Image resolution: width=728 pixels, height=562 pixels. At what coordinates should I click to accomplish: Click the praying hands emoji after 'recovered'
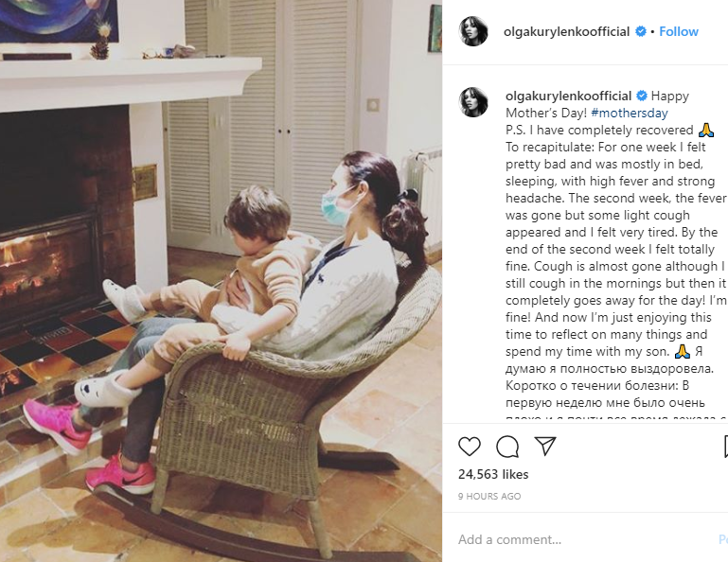coord(705,130)
